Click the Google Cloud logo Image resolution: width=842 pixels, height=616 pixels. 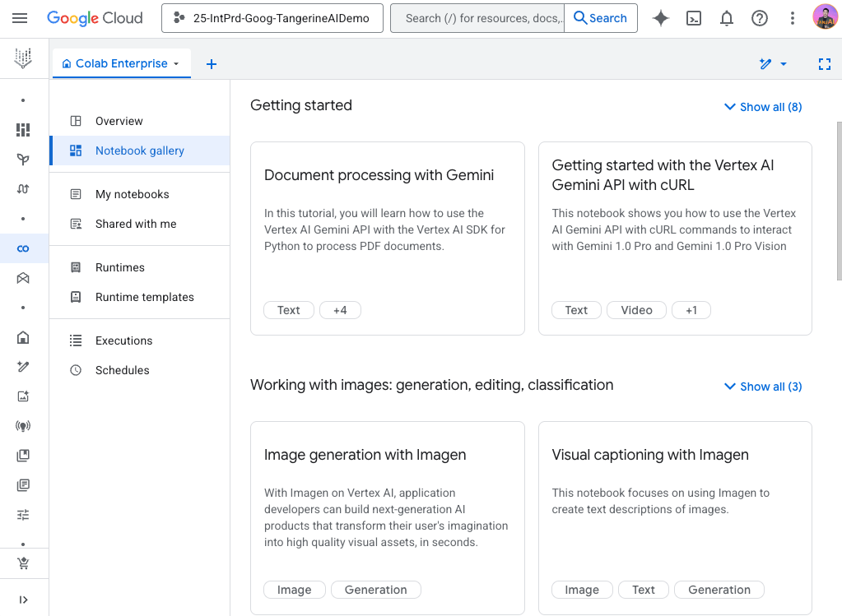(95, 18)
